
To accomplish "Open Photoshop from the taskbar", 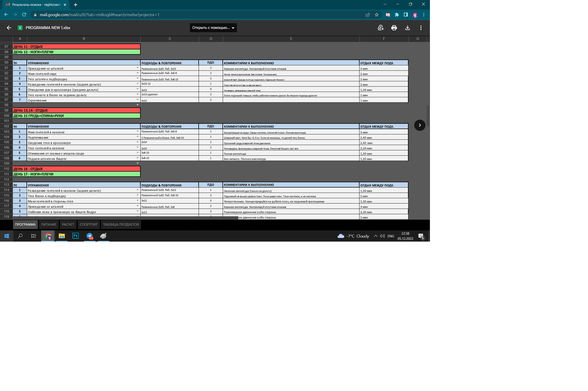I will [x=76, y=236].
